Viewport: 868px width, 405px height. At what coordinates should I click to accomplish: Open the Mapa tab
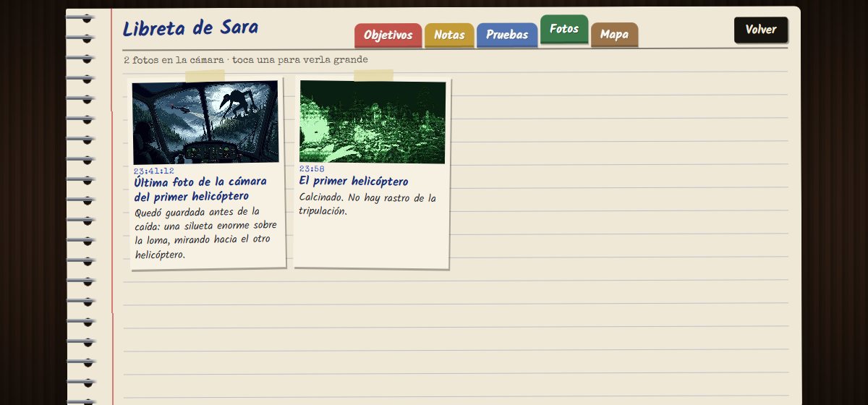click(x=614, y=35)
